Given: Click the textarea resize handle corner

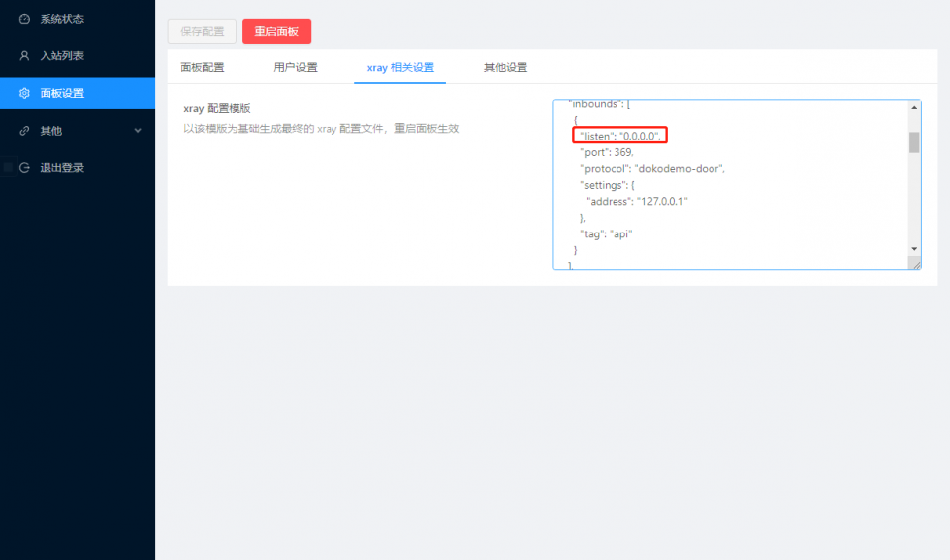Looking at the screenshot, I should [916, 264].
